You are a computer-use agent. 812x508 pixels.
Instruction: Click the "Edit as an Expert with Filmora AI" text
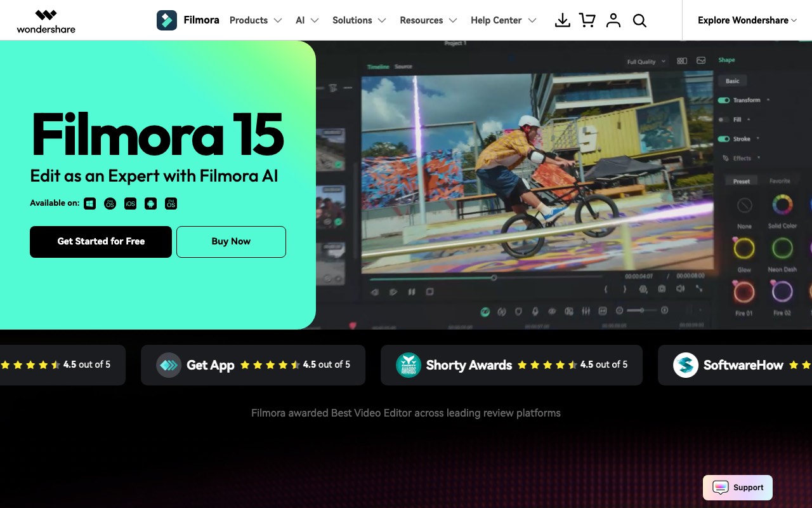(x=154, y=176)
